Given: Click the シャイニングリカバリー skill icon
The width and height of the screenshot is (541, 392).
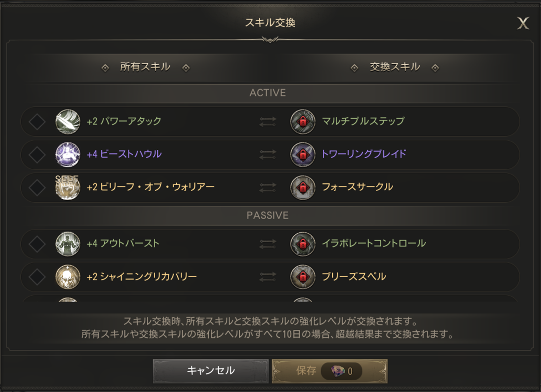Looking at the screenshot, I should point(68,277).
